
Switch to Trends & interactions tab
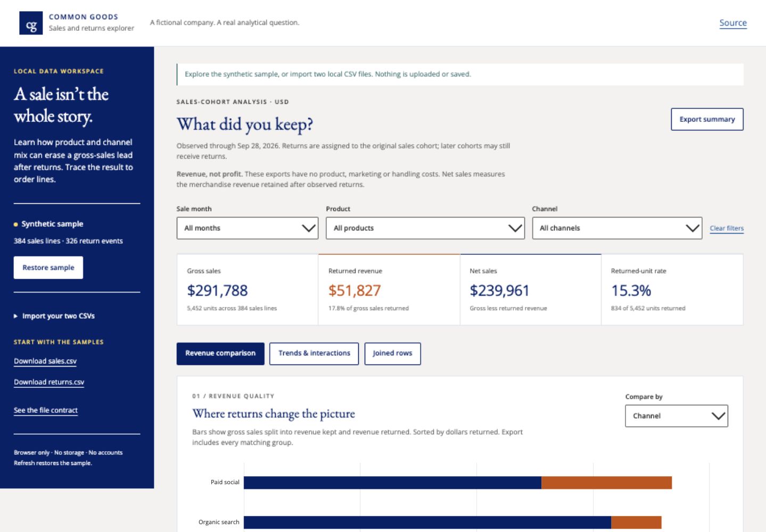coord(314,353)
